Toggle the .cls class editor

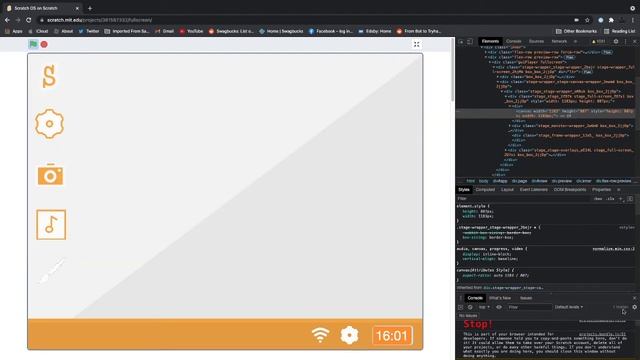pos(610,199)
